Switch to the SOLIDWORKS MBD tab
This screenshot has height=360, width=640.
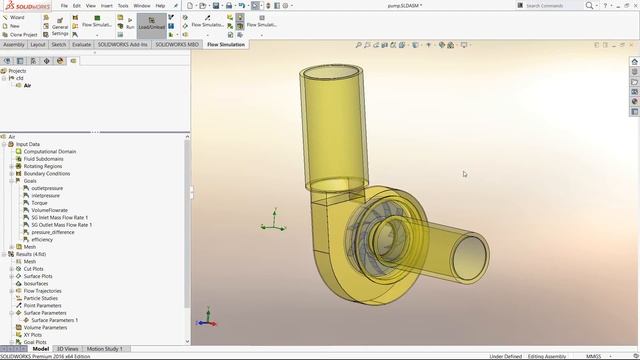[177, 44]
